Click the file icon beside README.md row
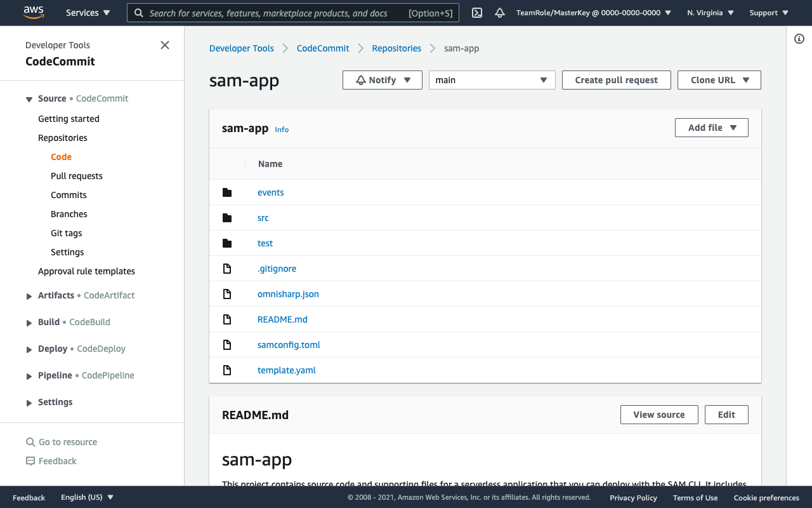The image size is (812, 508). 227,319
